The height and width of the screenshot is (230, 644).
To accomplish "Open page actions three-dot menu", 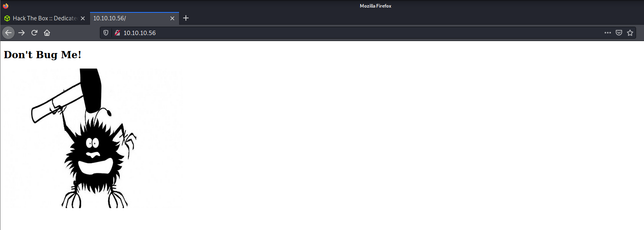I will click(607, 33).
